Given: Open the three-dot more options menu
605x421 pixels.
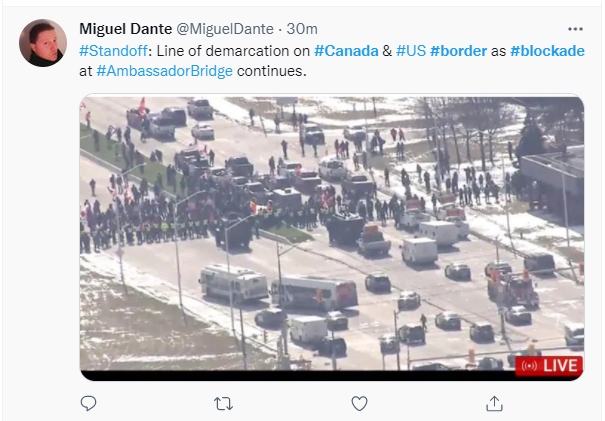Looking at the screenshot, I should coord(575,29).
